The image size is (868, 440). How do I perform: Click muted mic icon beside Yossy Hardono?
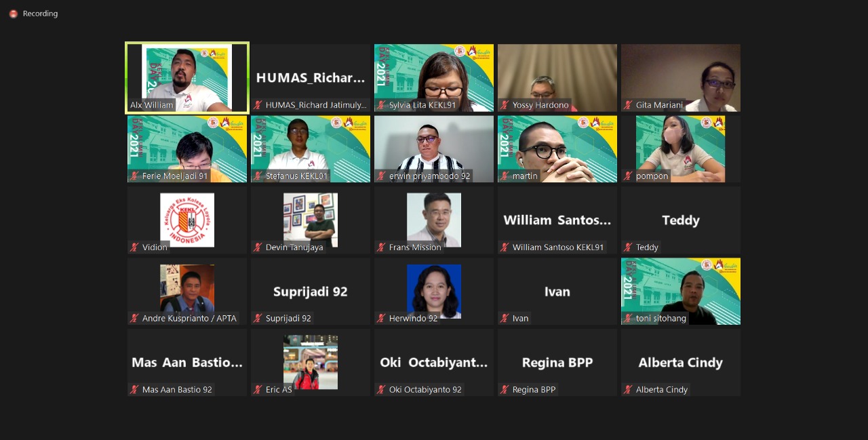click(x=505, y=105)
